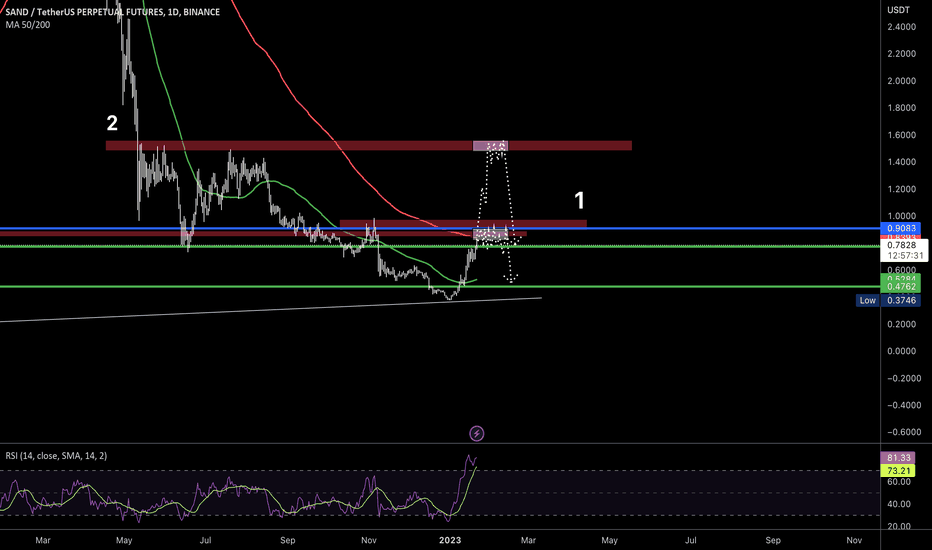Click the current price 0.7828 label
Screen dimensions: 932x550
[903, 245]
